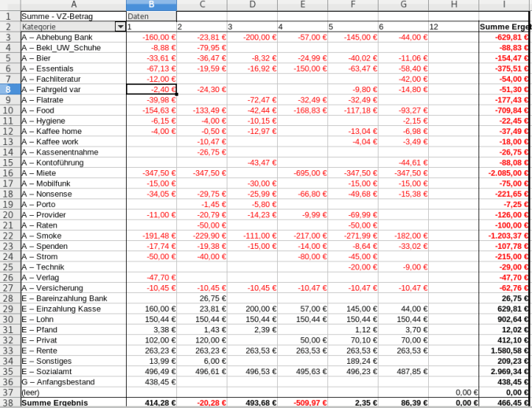Viewport: 532px width, 408px height.
Task: Select the -2.085,00 € total cell
Action: (504, 172)
